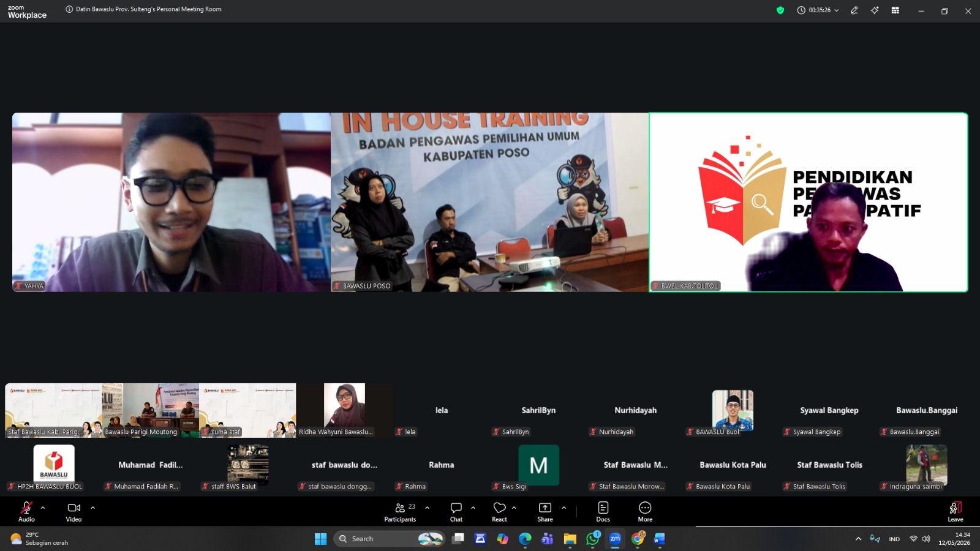This screenshot has width=980, height=551.
Task: Open Microsoft Teams from taskbar
Action: 547,539
